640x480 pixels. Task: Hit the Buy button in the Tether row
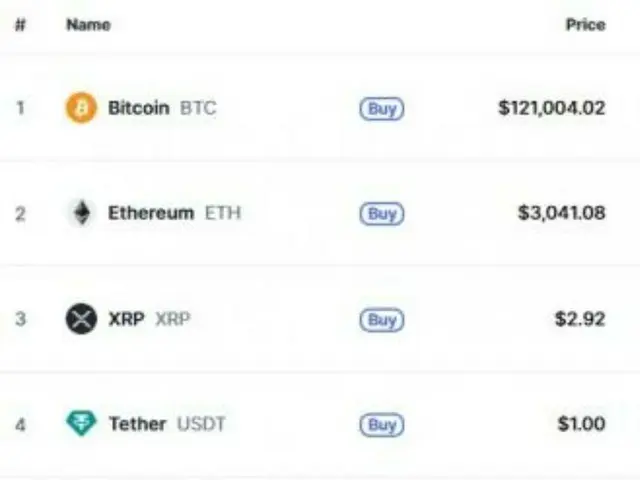tap(382, 425)
